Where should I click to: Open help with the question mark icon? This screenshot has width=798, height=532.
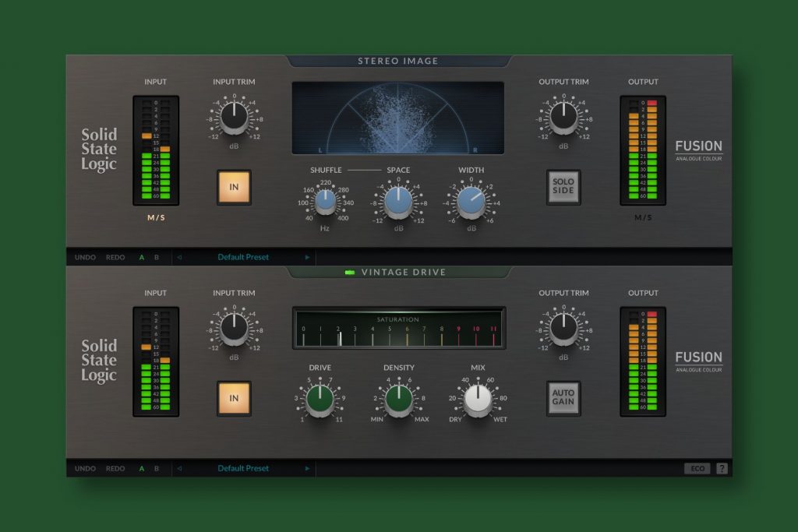pyautogui.click(x=722, y=468)
